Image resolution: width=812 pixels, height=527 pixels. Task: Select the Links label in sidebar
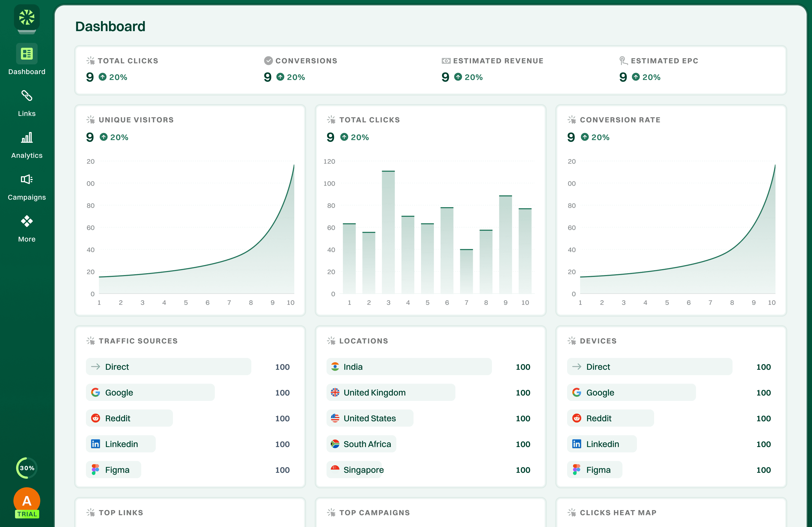(x=27, y=114)
